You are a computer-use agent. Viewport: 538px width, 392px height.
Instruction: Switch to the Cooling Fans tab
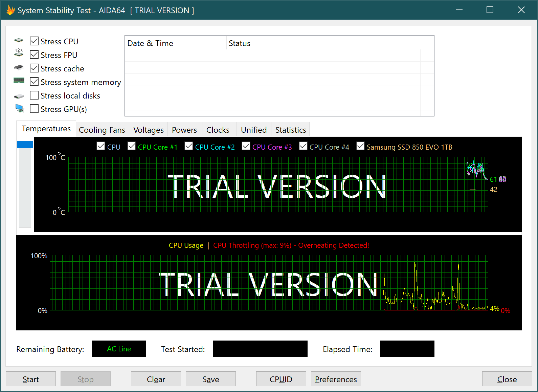click(102, 130)
